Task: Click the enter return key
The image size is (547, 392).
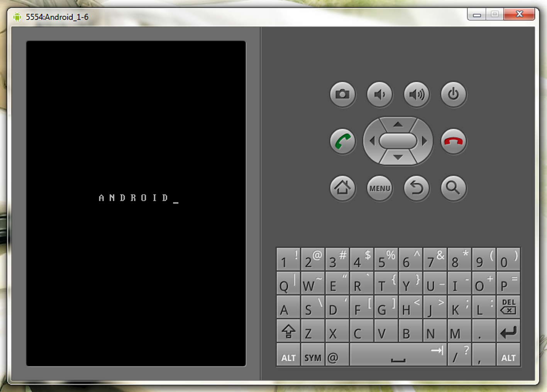Action: pos(508,331)
